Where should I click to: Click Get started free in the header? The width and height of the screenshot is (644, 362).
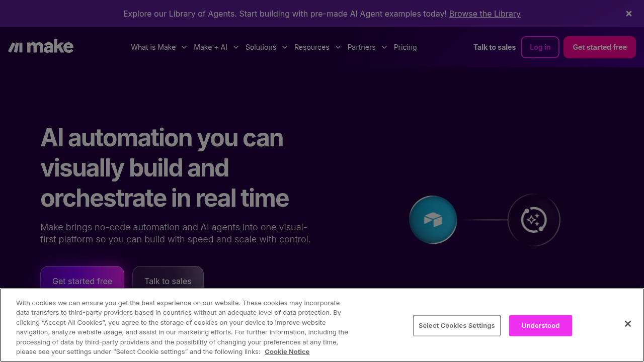click(599, 47)
